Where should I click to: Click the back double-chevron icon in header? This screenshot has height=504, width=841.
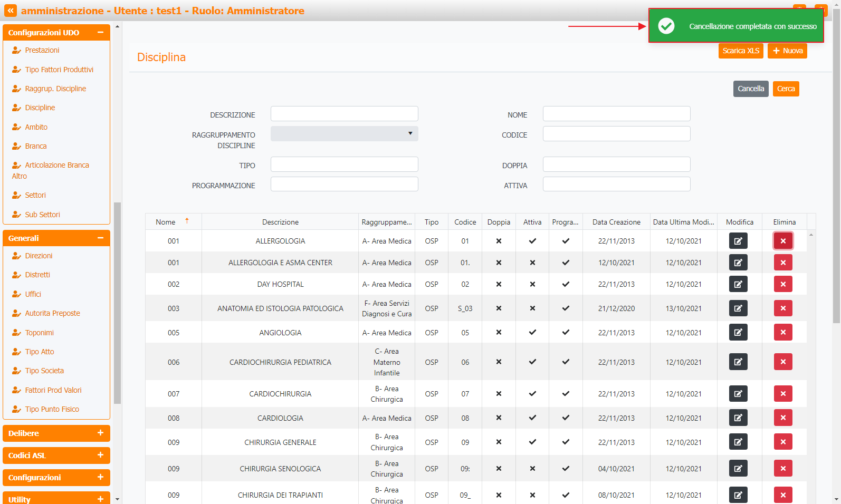(x=11, y=11)
